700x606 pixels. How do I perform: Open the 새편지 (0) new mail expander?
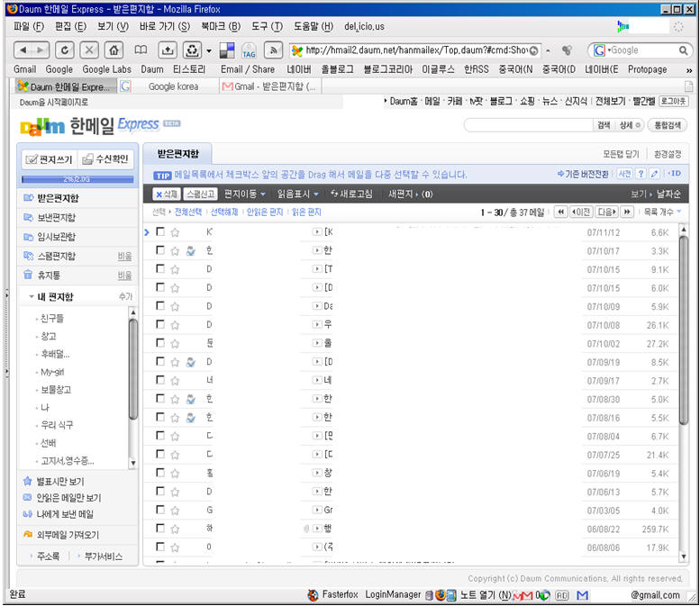pos(410,194)
